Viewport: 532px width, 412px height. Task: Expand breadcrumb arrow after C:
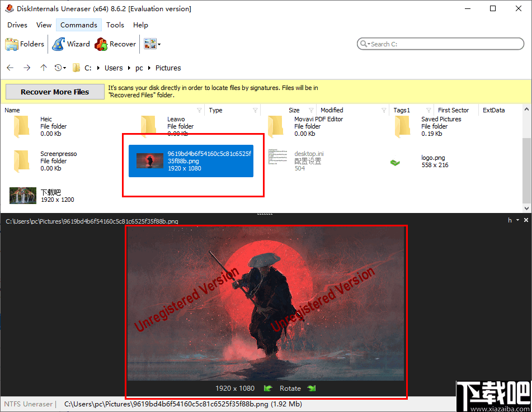98,68
